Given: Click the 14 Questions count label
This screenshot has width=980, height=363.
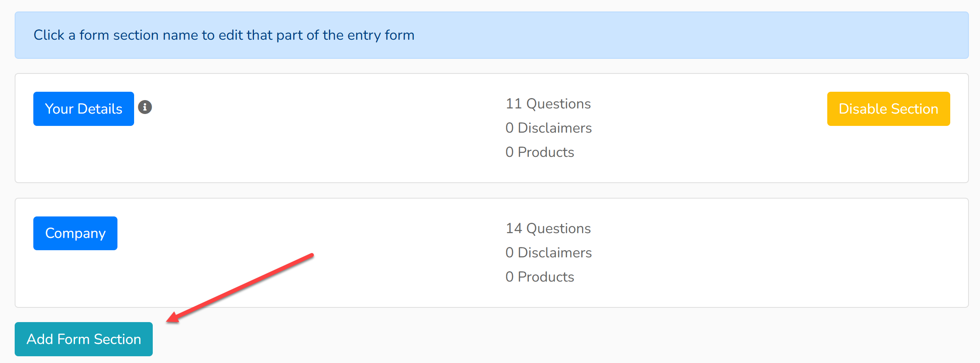Looking at the screenshot, I should [x=548, y=228].
